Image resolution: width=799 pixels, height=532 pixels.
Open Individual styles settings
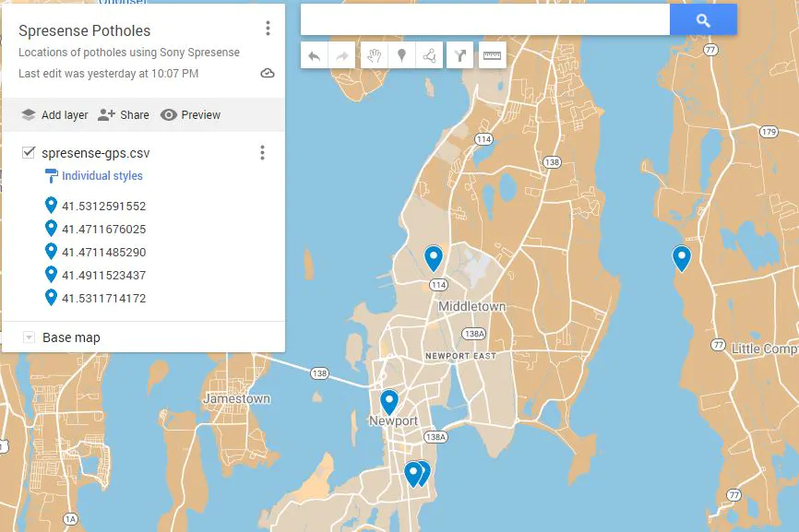pos(101,175)
